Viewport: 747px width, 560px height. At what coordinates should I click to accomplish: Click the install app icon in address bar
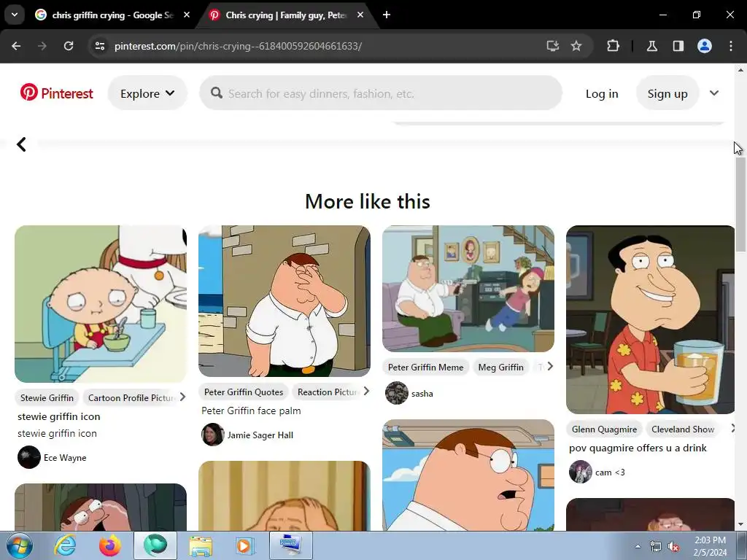coord(553,46)
